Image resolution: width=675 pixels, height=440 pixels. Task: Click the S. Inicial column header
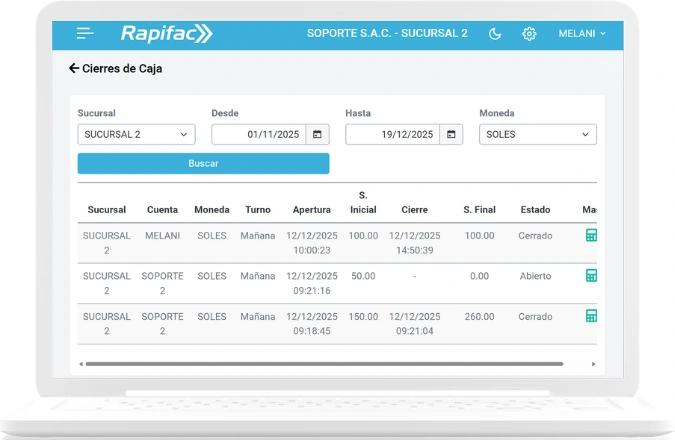coord(363,202)
